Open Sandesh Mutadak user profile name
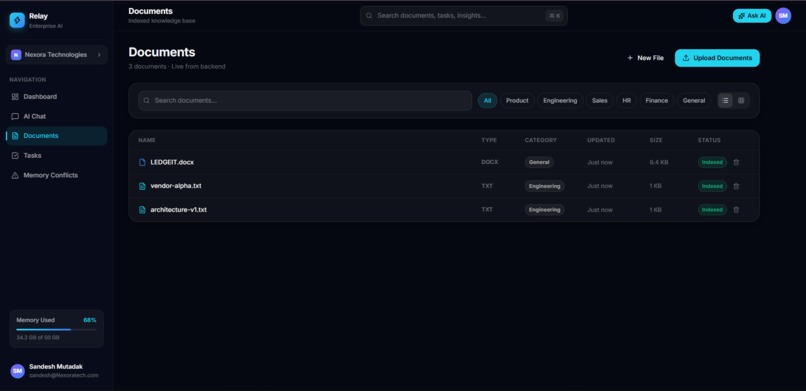 point(56,367)
